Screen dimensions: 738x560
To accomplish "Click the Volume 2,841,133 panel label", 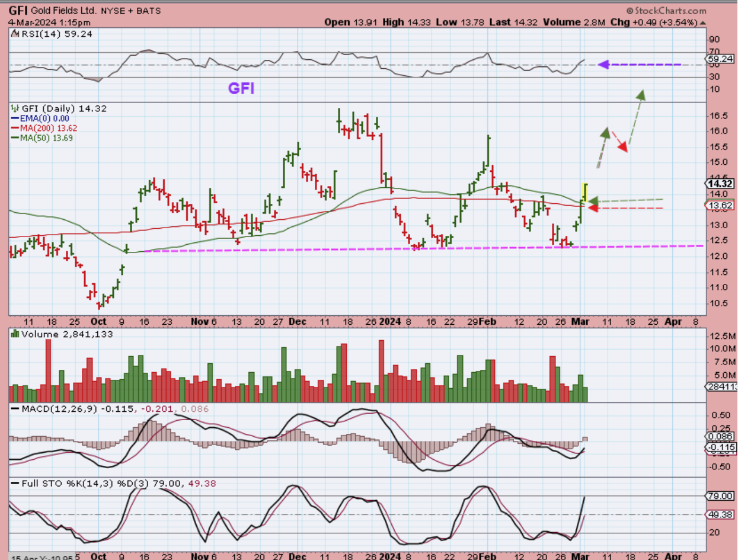I will (67, 334).
